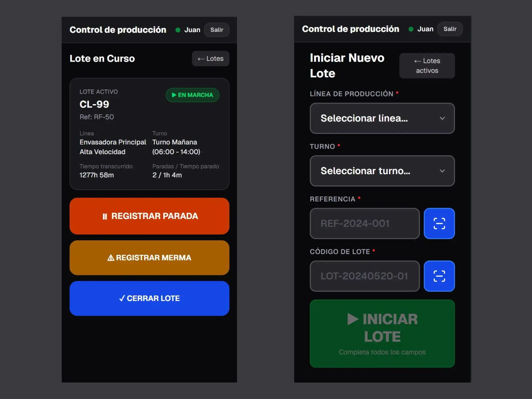Focus the Código de lote field

(x=365, y=276)
